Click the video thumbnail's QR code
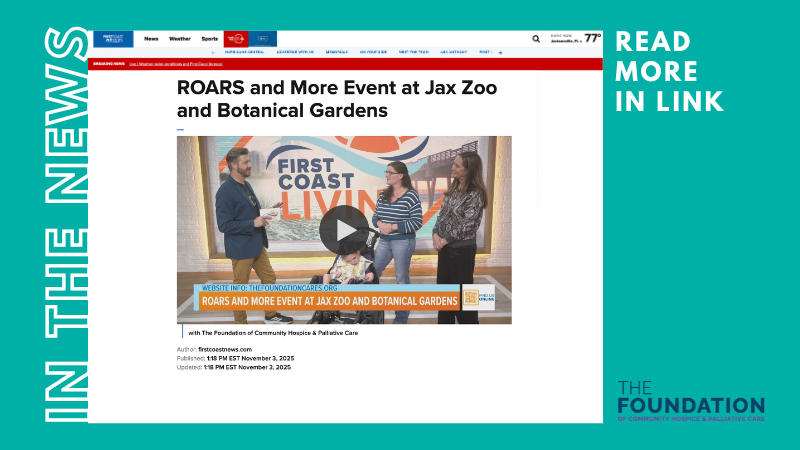Screen dimensions: 800x450 (x=471, y=297)
